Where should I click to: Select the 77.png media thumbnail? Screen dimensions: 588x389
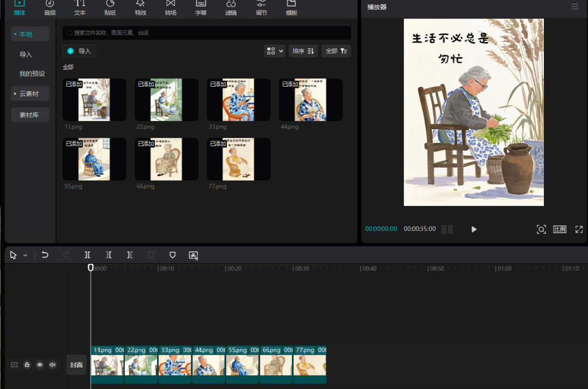point(238,159)
